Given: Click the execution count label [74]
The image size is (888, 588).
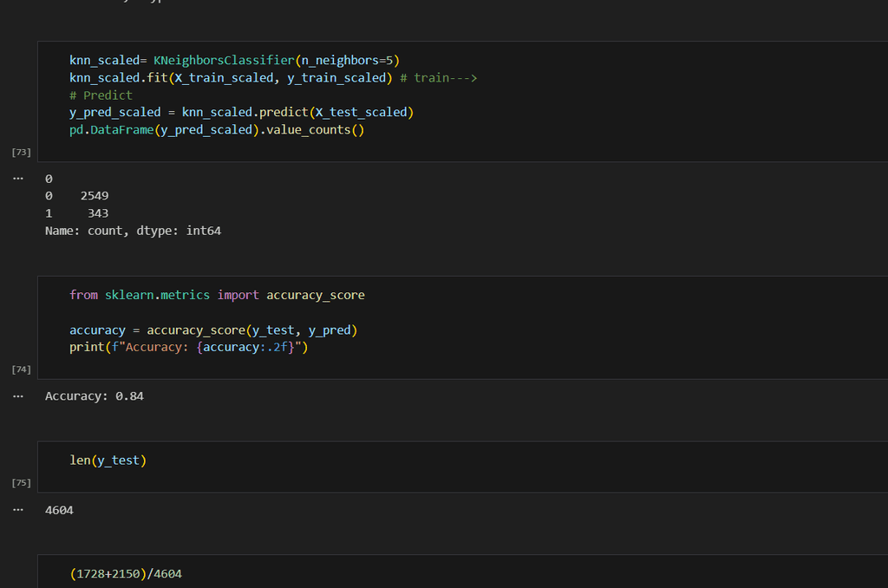Looking at the screenshot, I should pyautogui.click(x=21, y=369).
